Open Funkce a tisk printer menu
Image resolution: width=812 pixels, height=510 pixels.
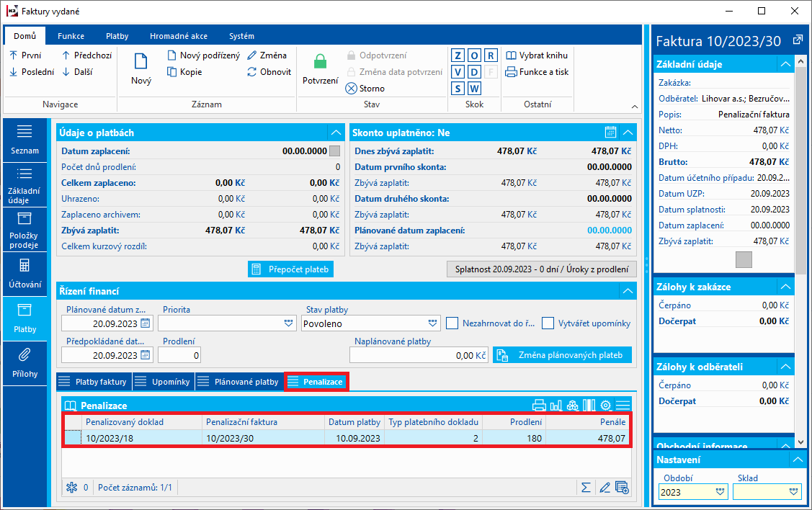click(x=537, y=72)
